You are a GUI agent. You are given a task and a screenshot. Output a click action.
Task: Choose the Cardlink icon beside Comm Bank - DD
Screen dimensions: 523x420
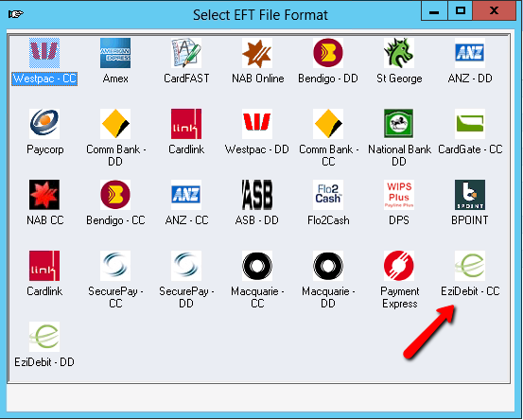[186, 124]
